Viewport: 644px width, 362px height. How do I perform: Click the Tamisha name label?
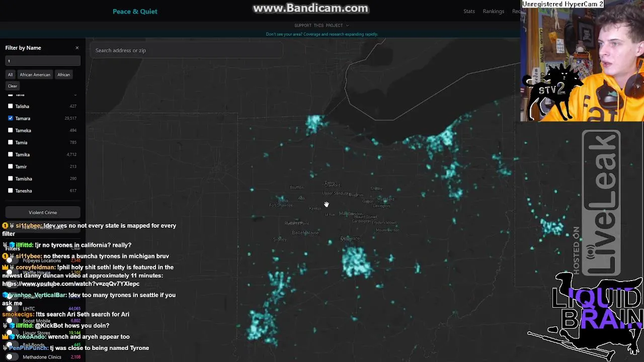point(24,178)
